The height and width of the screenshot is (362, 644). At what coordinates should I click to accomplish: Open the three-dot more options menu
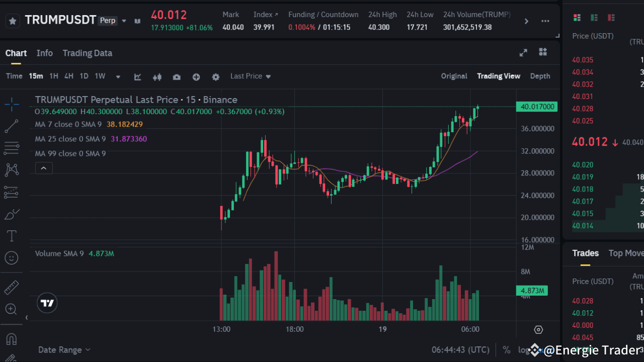545,21
